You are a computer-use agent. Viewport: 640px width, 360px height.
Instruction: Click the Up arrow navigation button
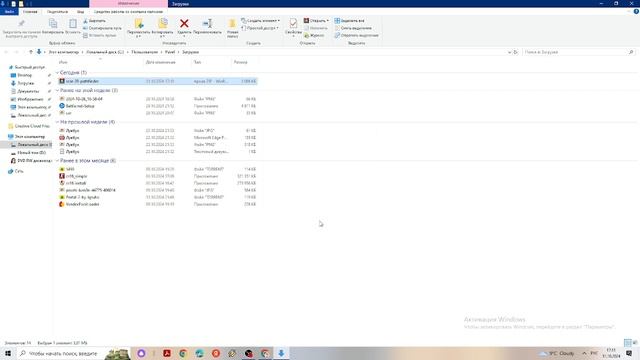31,52
